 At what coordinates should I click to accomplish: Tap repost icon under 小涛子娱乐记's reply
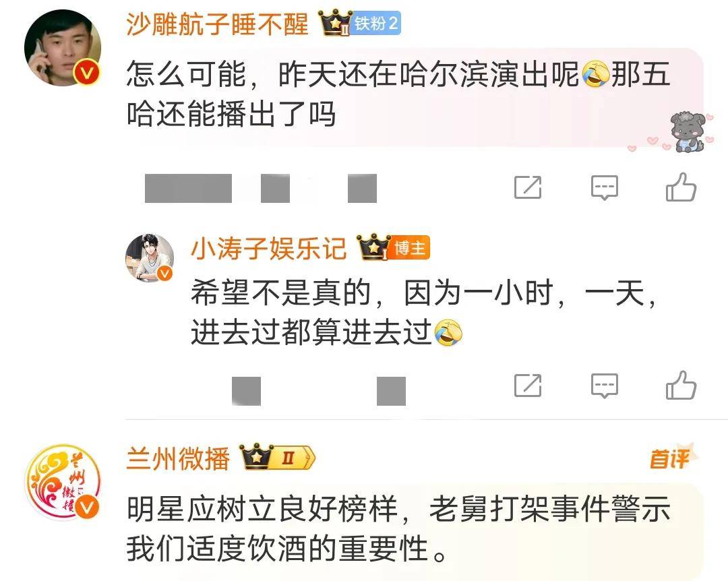tap(528, 385)
